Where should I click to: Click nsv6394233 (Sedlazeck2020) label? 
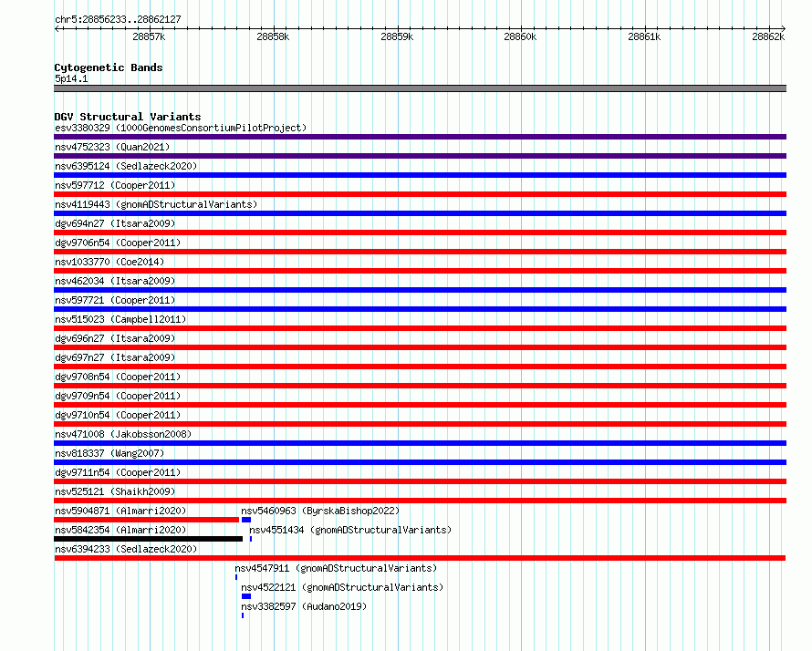pos(126,549)
